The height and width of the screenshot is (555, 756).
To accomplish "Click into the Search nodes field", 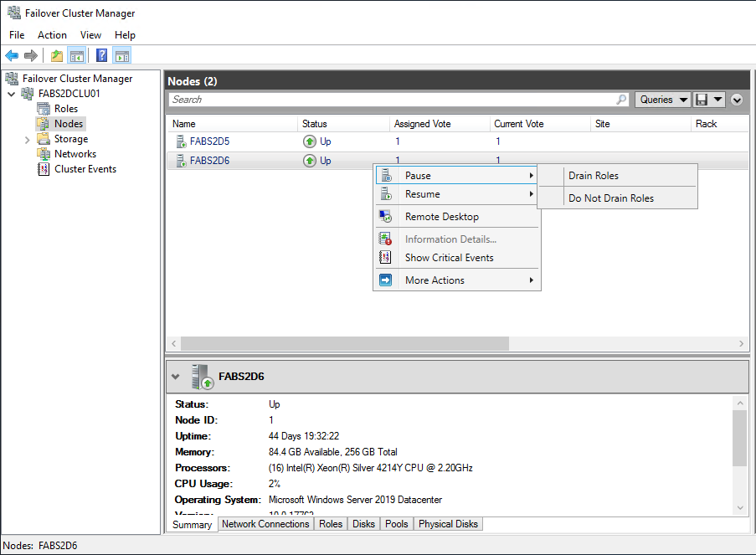I will [393, 100].
